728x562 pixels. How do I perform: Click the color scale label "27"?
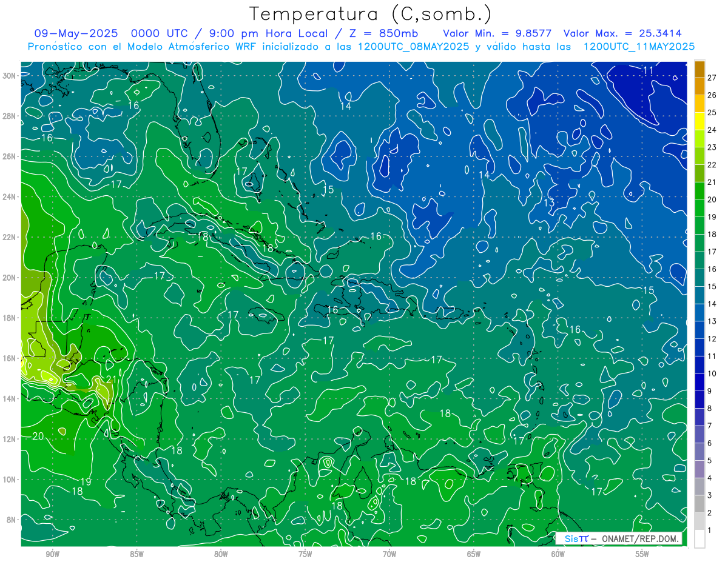click(x=712, y=78)
